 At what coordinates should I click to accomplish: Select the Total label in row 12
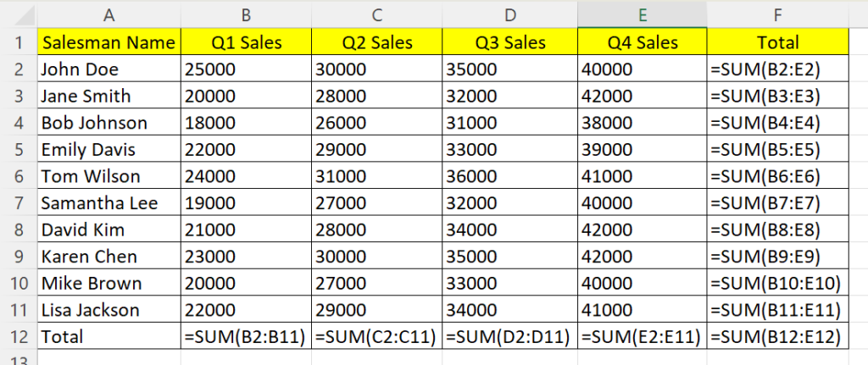tap(108, 337)
